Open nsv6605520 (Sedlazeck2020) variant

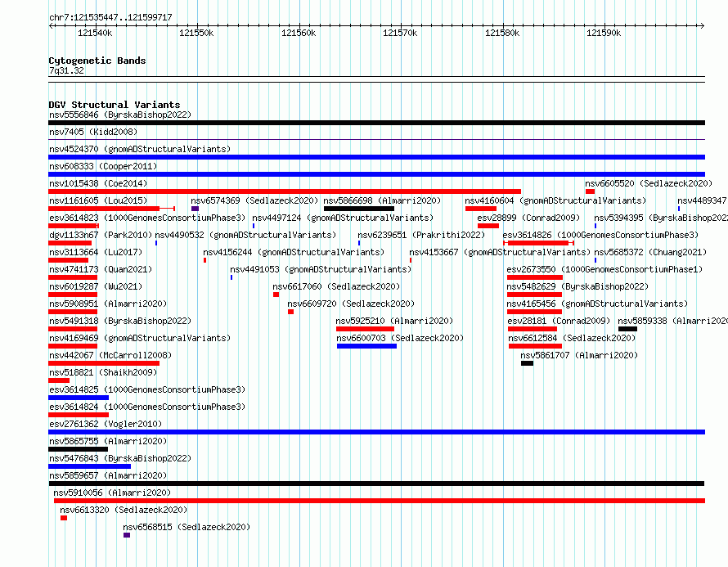tap(649, 183)
